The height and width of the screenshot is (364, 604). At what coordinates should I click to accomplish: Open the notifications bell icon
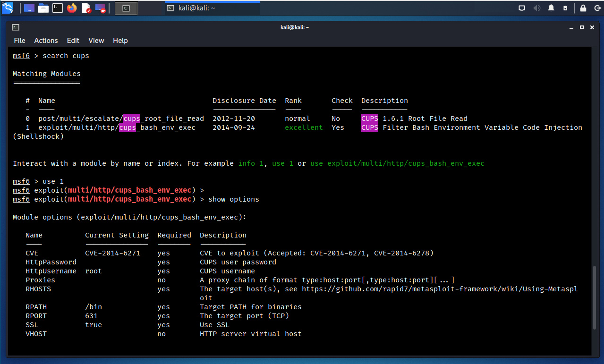(x=551, y=8)
